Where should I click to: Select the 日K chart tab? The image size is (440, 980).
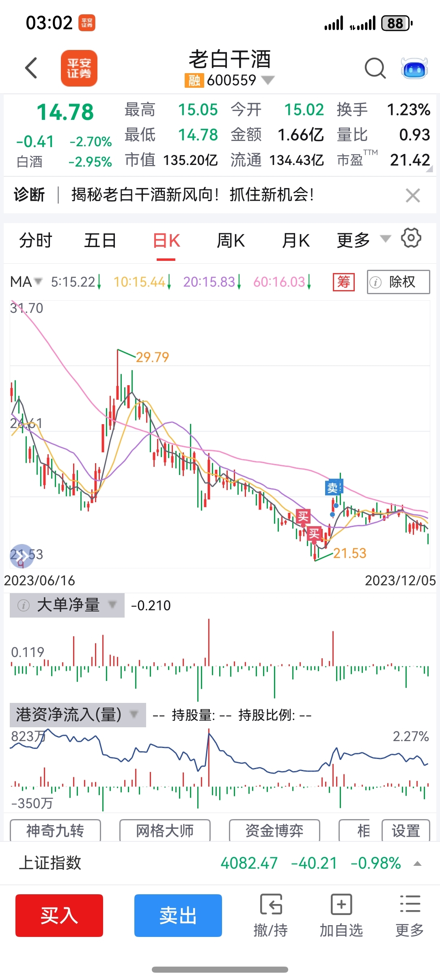[166, 241]
